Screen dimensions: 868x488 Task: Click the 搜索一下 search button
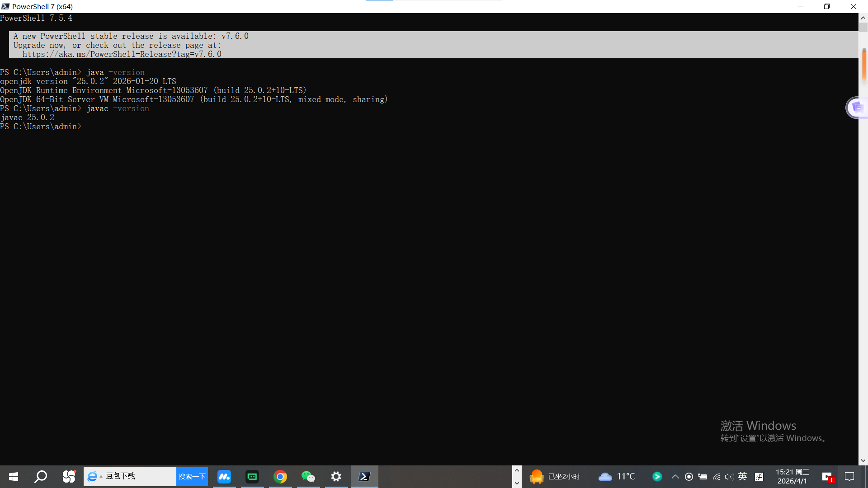tap(192, 477)
